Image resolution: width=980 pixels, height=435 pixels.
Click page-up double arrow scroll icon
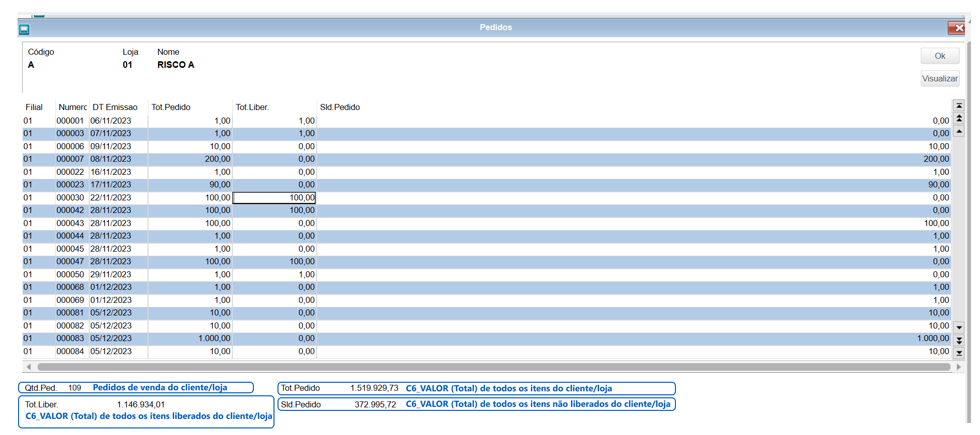tap(959, 119)
